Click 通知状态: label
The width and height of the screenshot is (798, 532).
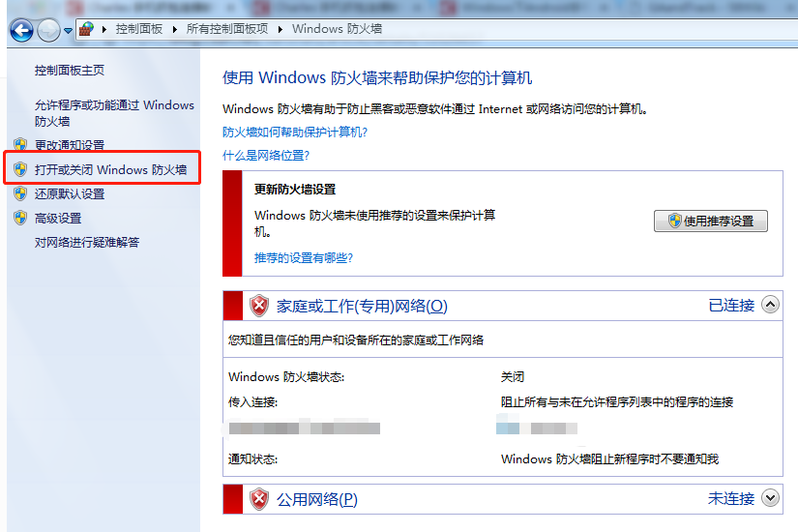pyautogui.click(x=252, y=459)
